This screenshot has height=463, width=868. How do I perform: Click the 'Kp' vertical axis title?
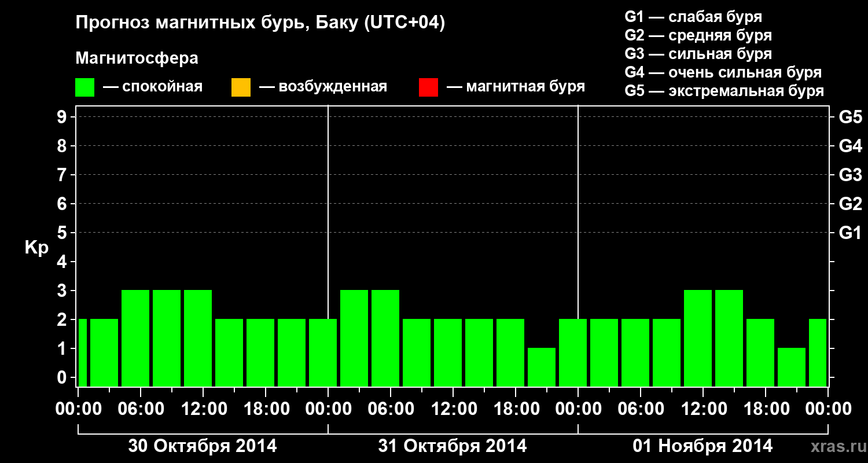click(x=36, y=247)
